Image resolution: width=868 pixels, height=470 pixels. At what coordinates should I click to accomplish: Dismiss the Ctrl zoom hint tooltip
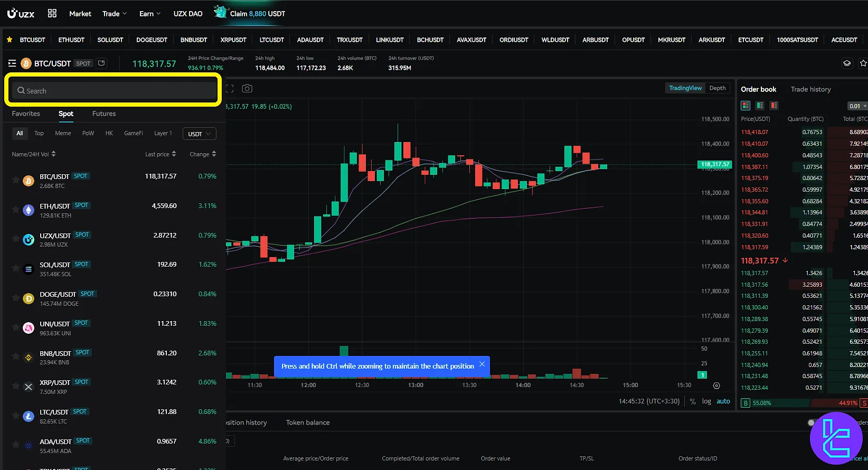(482, 364)
